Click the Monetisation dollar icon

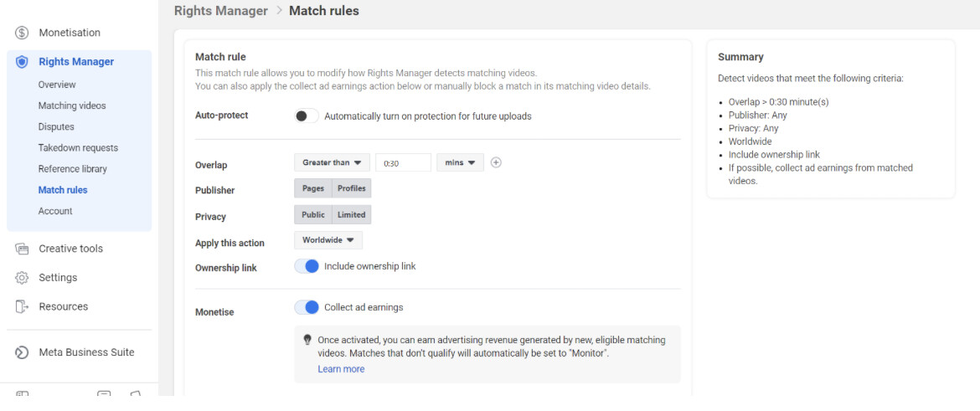pyautogui.click(x=22, y=33)
